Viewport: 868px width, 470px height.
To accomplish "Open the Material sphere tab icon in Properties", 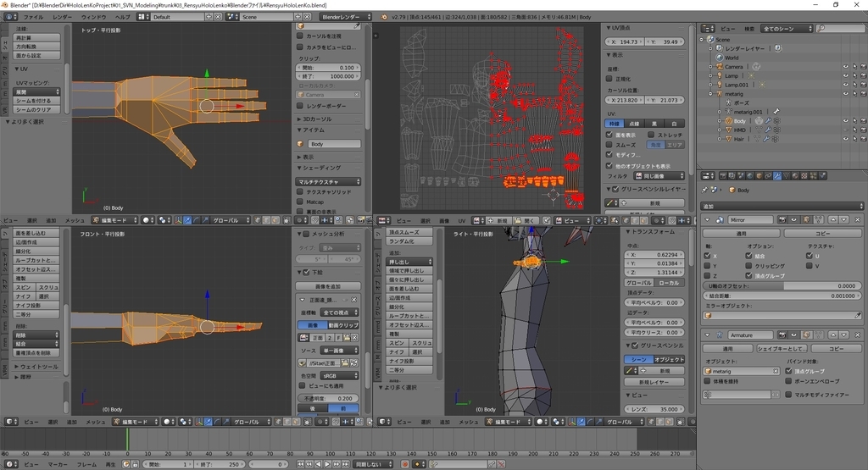I will coord(795,176).
